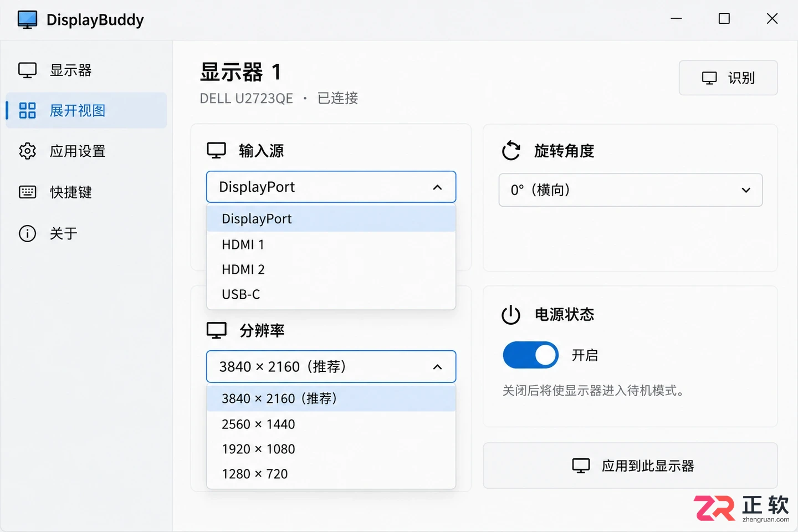Click the rotate icon next to 旋转角度

(511, 151)
